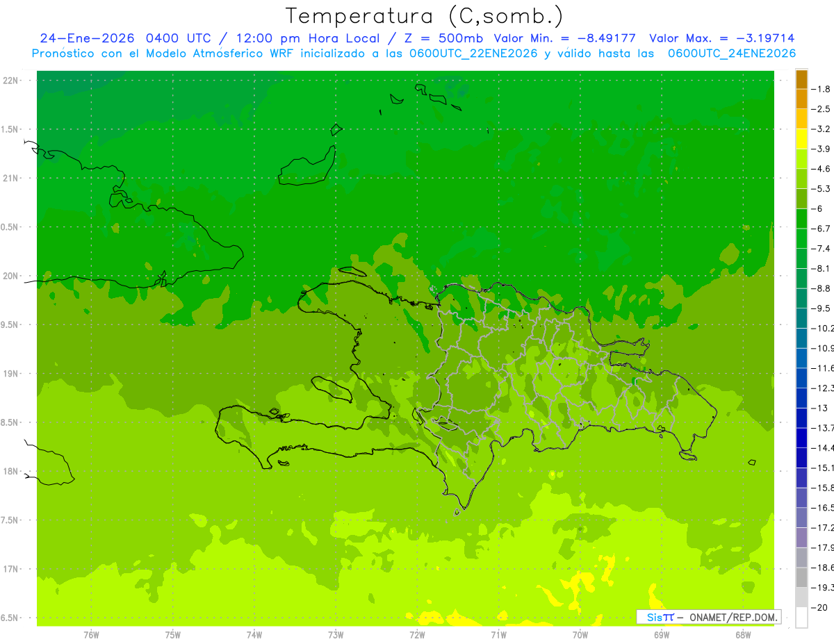This screenshot has height=644, width=834.
Task: Click the light gray swatch between -19.3 and -20
Action: pos(801,597)
